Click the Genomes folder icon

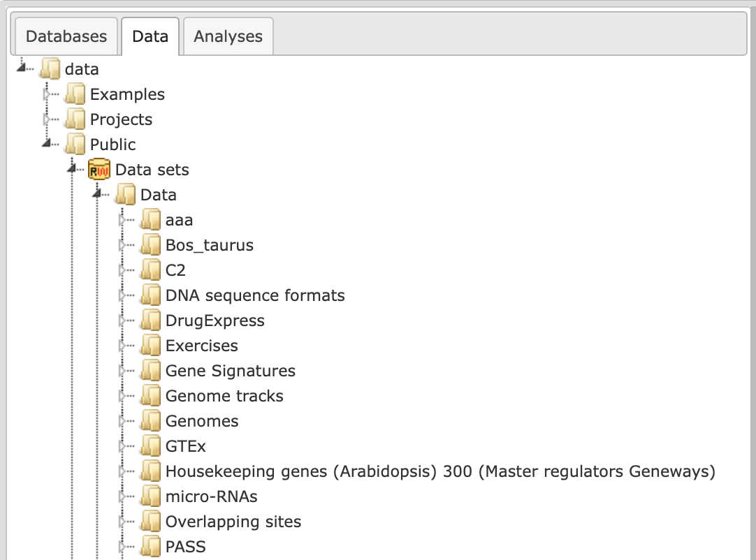[150, 421]
